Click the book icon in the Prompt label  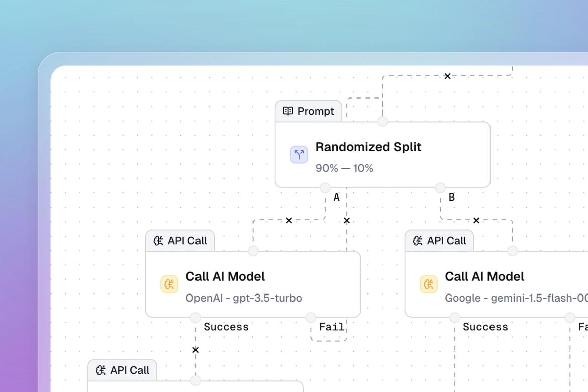click(x=287, y=111)
